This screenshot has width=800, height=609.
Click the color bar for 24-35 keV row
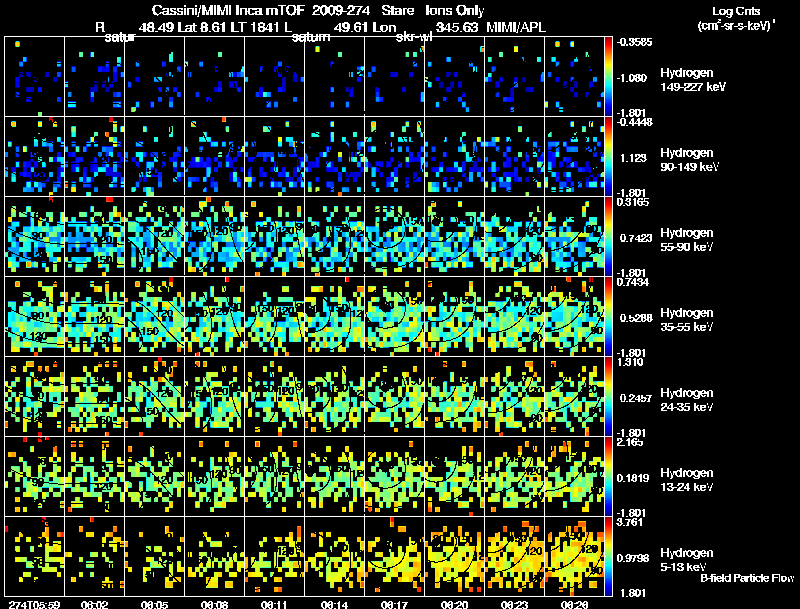click(x=608, y=397)
